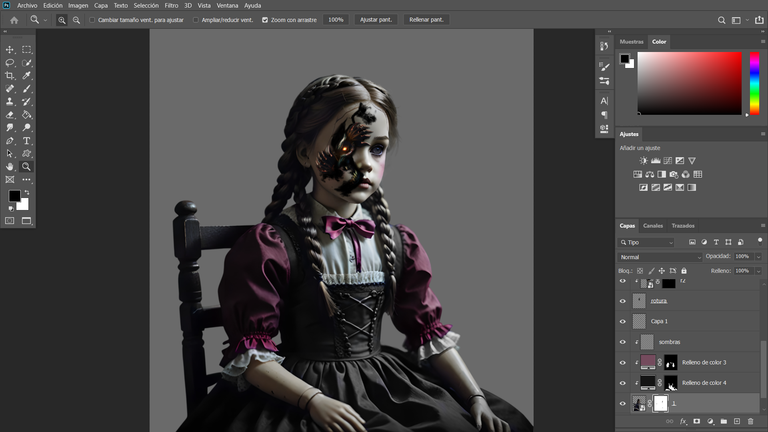This screenshot has width=768, height=432.
Task: Click the Ajustar pant. button
Action: [376, 20]
